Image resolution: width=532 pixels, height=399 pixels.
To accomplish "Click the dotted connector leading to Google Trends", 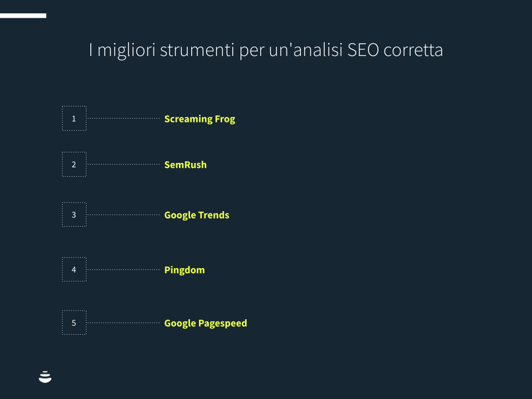I will [123, 214].
